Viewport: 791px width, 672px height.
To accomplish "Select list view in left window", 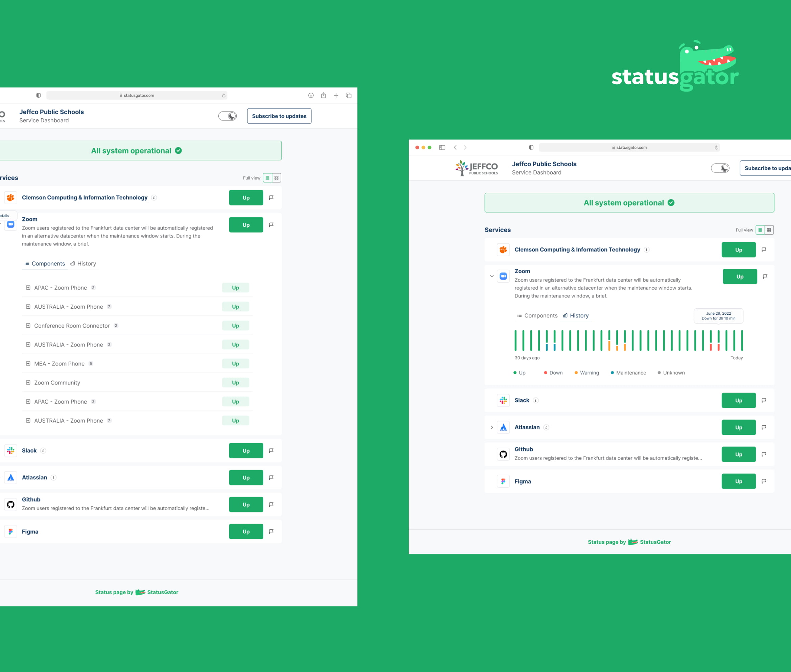I will coord(267,178).
